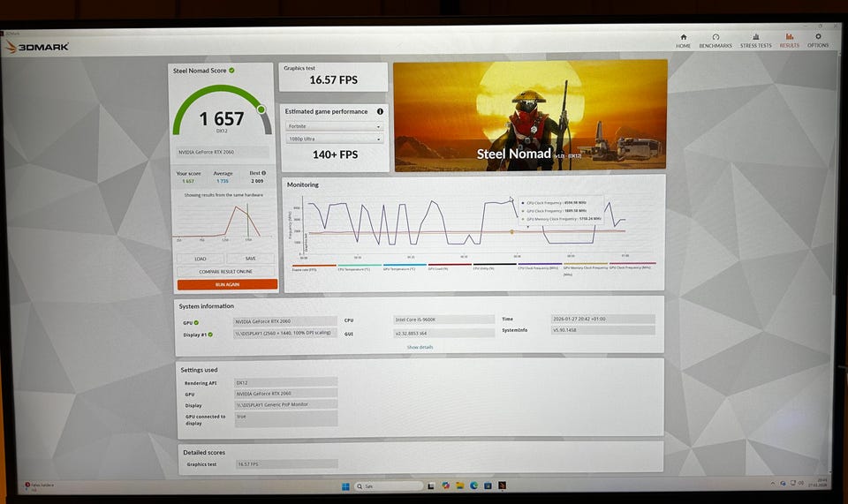Open the resolution dropdown showing 1080p Ultra
The image size is (848, 504).
pyautogui.click(x=334, y=139)
